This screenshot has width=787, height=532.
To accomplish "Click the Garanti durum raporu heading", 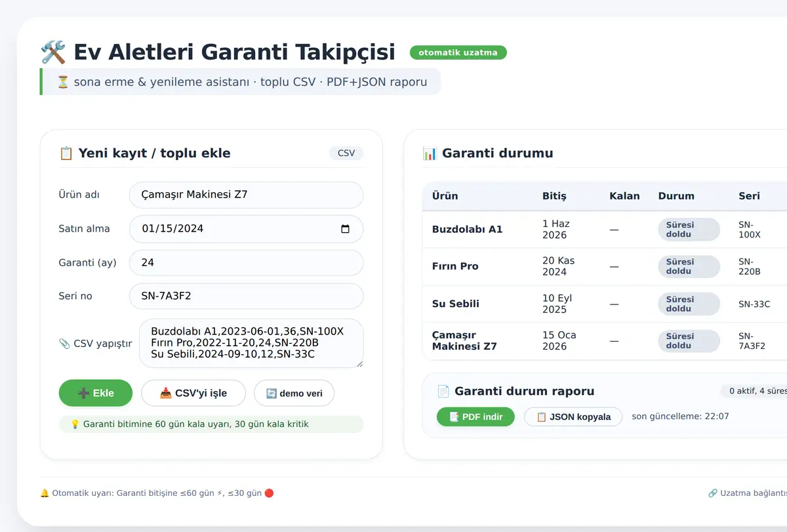I will tap(524, 392).
